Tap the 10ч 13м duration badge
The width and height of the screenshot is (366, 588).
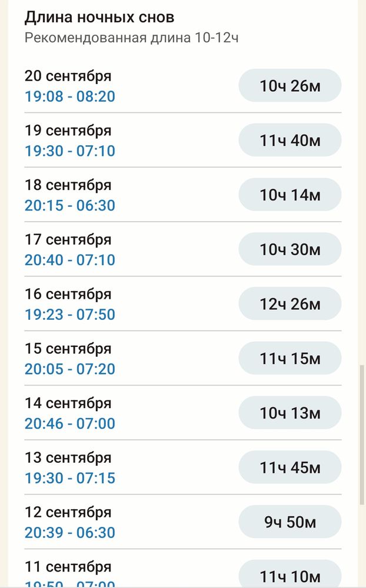pyautogui.click(x=290, y=413)
